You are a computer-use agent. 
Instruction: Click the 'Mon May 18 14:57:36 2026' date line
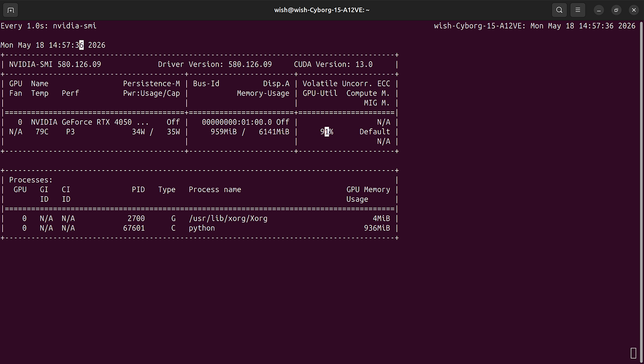click(53, 45)
